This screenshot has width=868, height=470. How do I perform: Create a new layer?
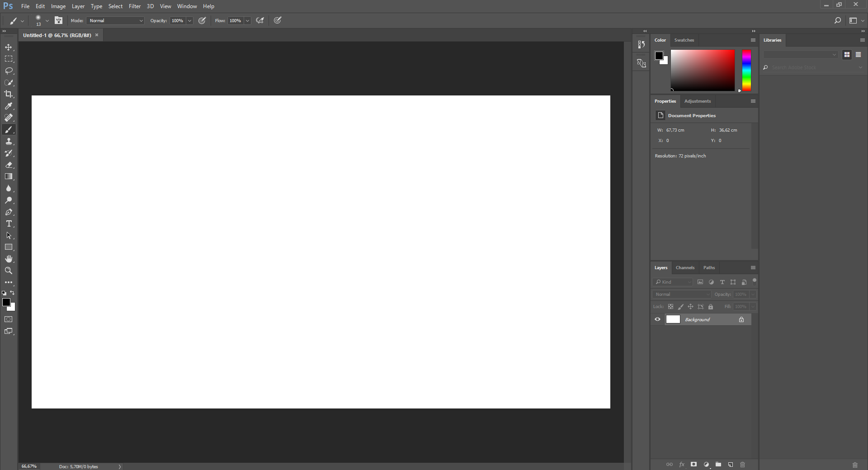click(x=730, y=465)
